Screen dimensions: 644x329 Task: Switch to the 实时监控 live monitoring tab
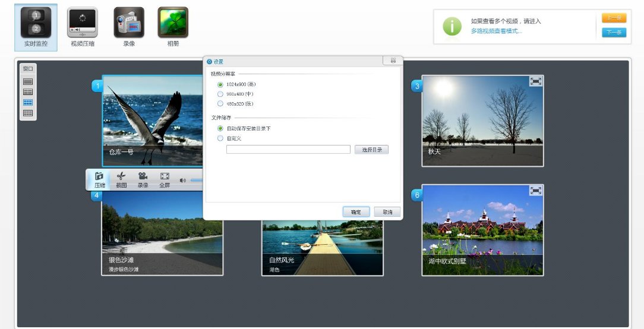pos(36,27)
